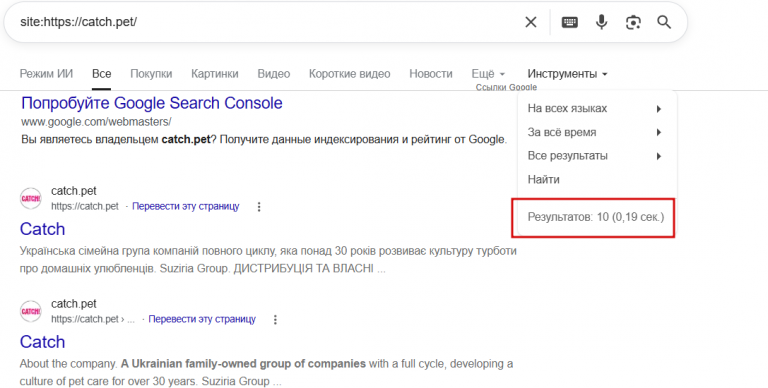Start voice search with microphone icon

click(601, 22)
